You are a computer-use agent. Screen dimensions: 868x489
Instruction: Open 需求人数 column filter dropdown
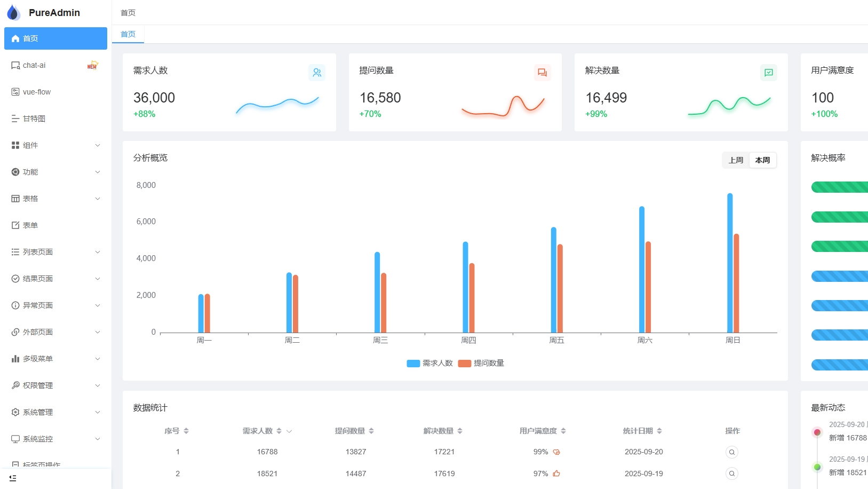pos(289,431)
